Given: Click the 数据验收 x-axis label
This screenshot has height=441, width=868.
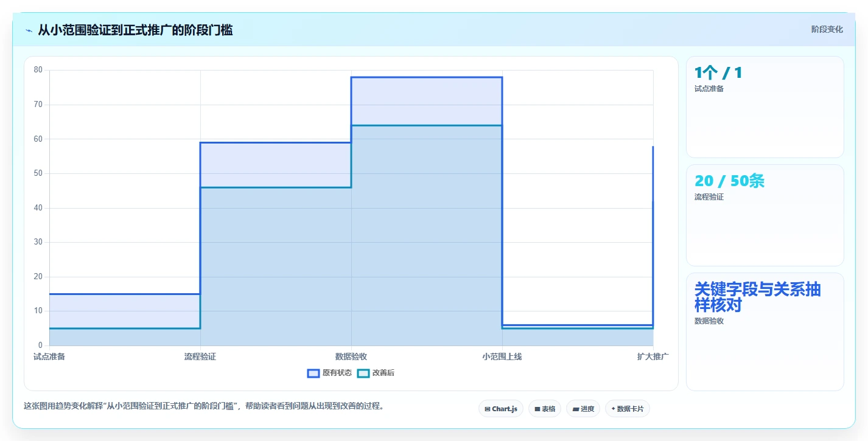Looking at the screenshot, I should click(351, 356).
